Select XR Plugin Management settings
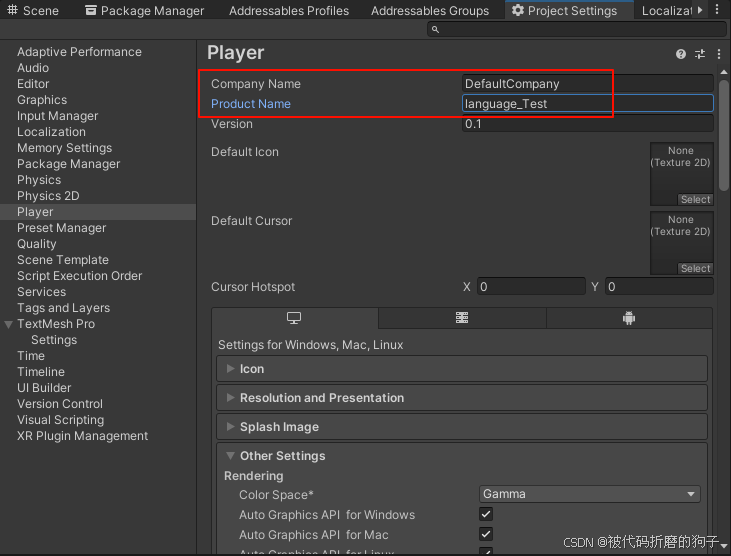 point(83,436)
